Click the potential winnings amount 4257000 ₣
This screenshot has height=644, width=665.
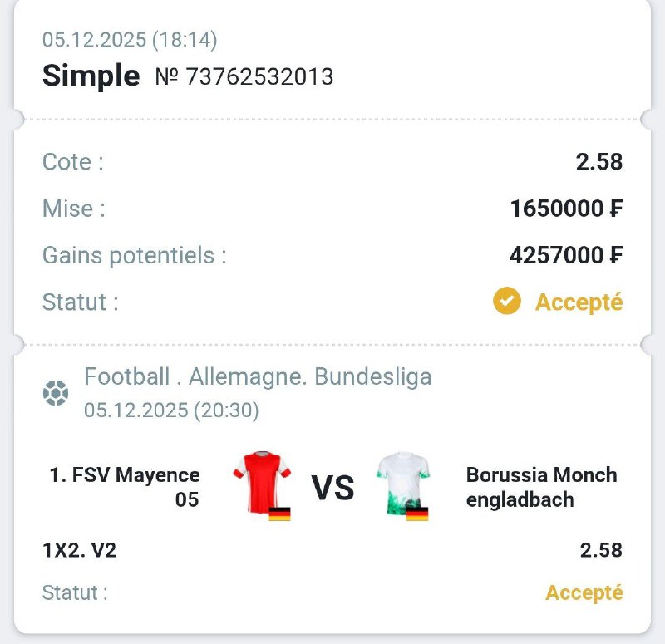tap(565, 254)
